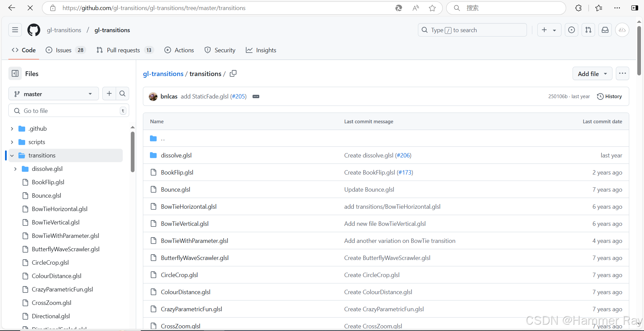The width and height of the screenshot is (644, 331).
Task: Open the BookFlip.glsl file
Action: tap(177, 172)
